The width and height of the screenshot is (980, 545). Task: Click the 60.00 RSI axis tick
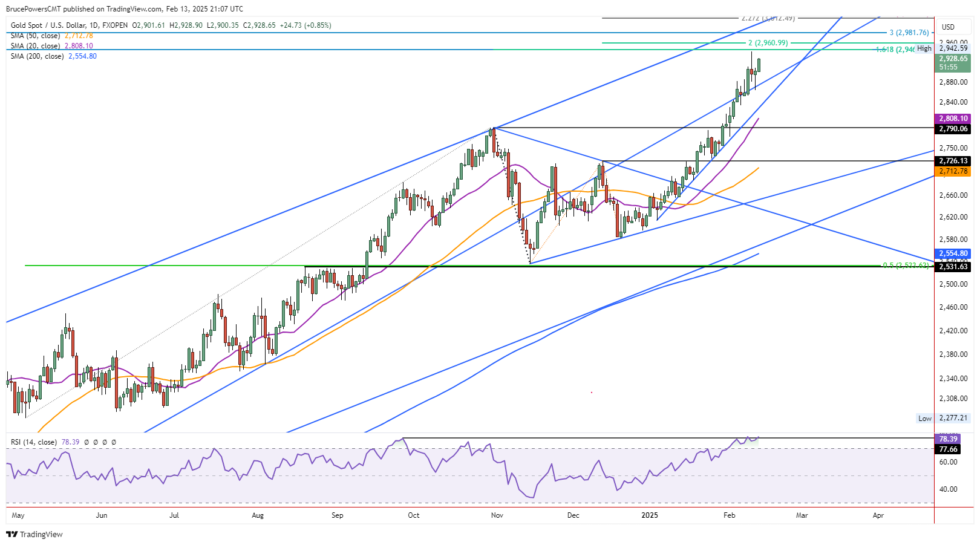click(x=948, y=462)
